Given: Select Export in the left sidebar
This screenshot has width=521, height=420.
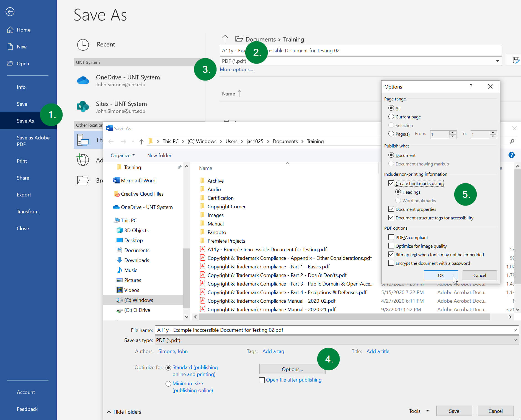Looking at the screenshot, I should pos(24,195).
